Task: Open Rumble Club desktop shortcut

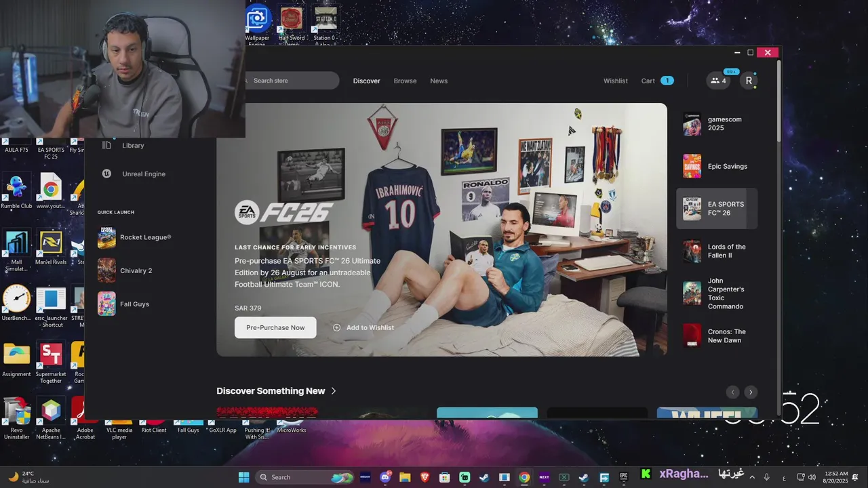Action: pos(16,191)
